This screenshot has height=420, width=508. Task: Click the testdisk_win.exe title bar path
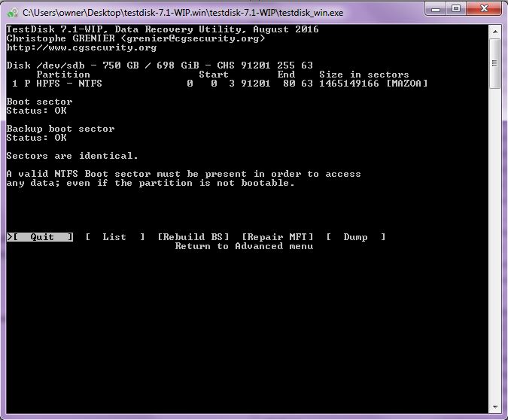pos(182,13)
